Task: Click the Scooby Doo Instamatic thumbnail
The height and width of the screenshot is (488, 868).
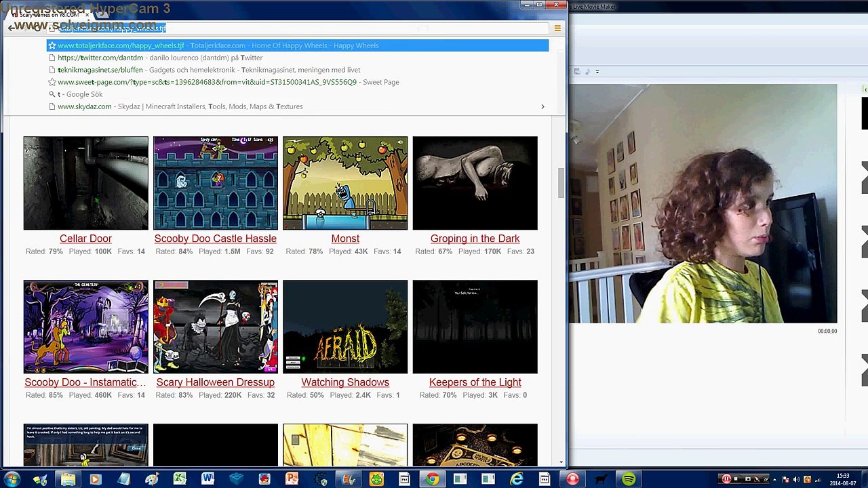Action: [x=85, y=327]
